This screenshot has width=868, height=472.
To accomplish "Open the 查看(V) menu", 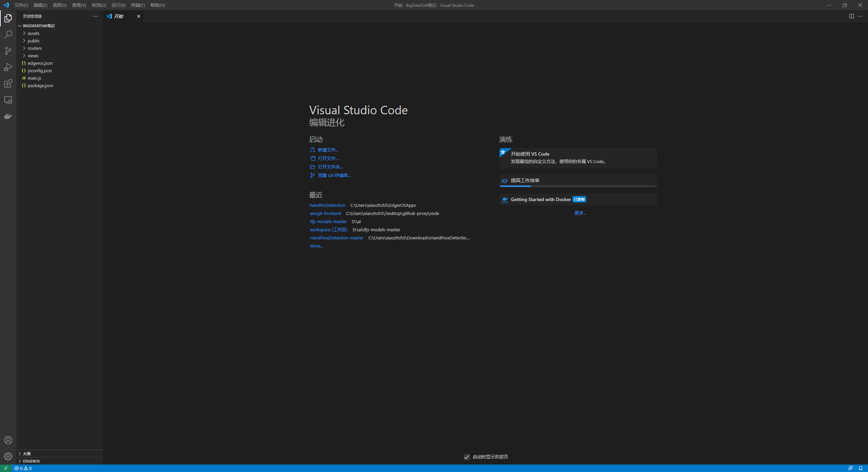I will [x=79, y=5].
